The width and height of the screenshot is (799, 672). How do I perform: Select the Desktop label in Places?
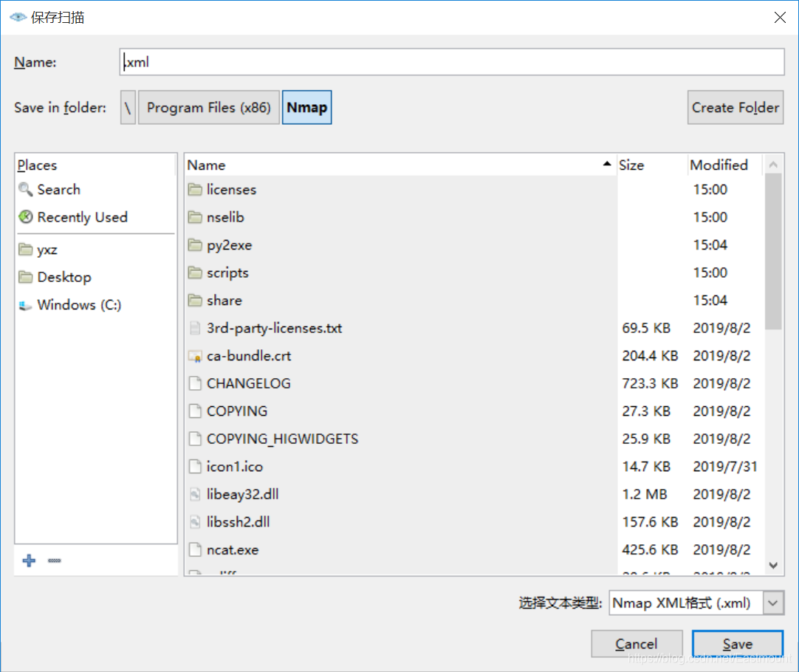tap(64, 277)
